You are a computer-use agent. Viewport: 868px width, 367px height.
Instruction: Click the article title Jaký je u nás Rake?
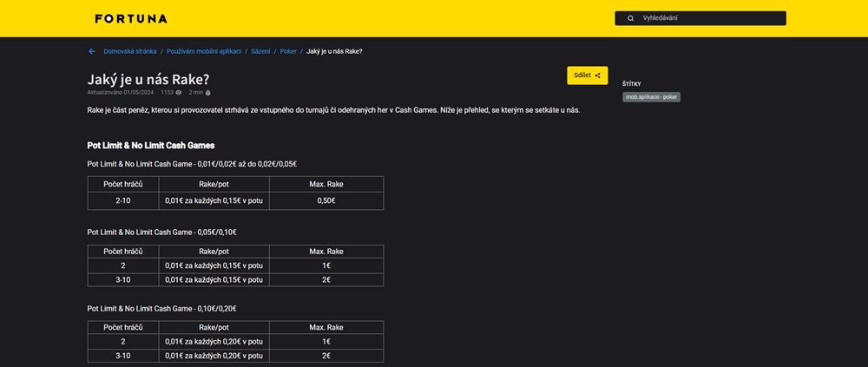(x=148, y=78)
